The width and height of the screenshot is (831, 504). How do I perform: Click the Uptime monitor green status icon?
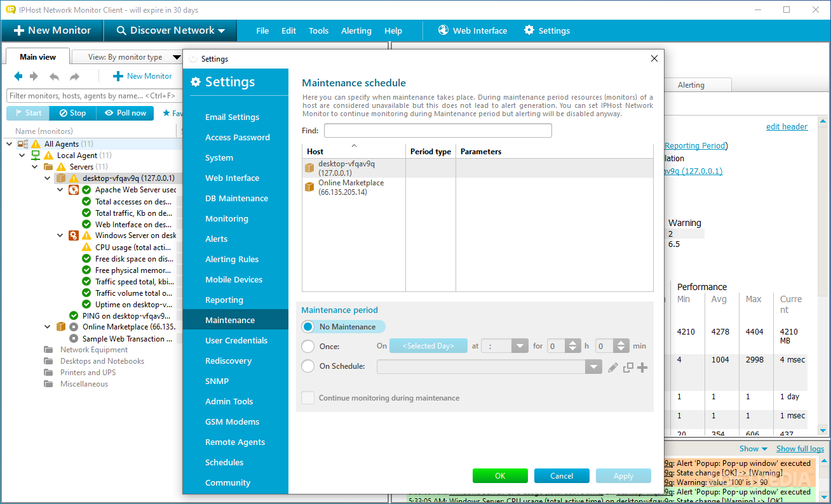(x=86, y=304)
